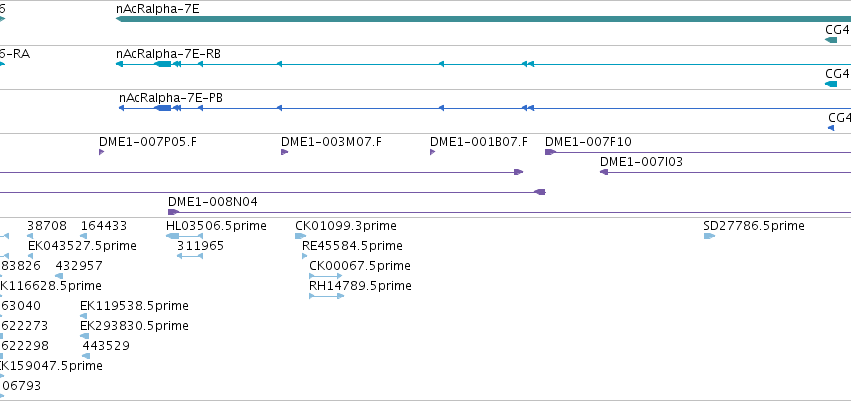Click the 38708 arrow glyph
Image resolution: width=851 pixels, height=401 pixels.
click(30, 236)
